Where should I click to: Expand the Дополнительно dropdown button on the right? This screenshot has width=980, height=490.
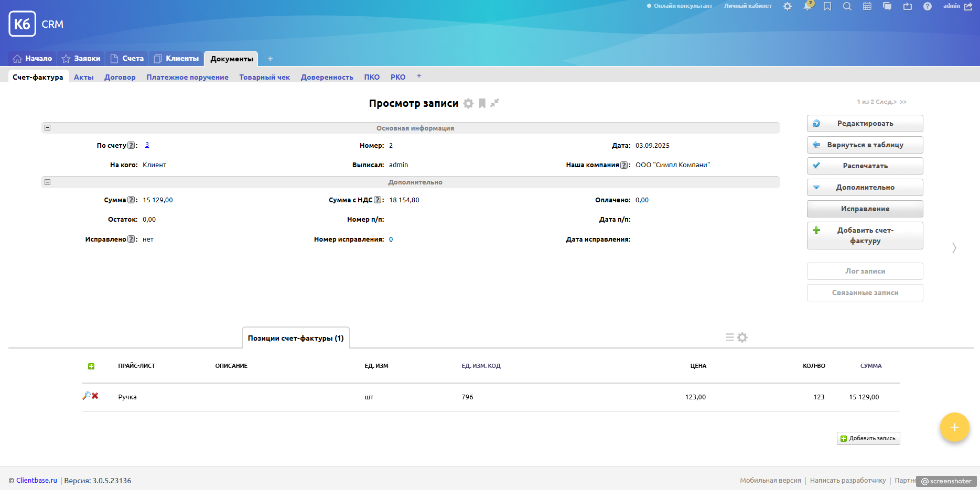click(x=865, y=188)
